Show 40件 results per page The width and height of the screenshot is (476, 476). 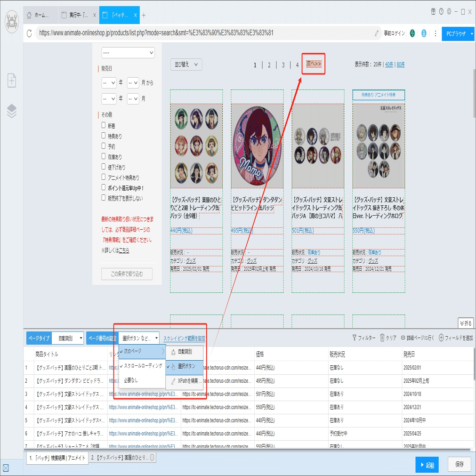pyautogui.click(x=389, y=65)
